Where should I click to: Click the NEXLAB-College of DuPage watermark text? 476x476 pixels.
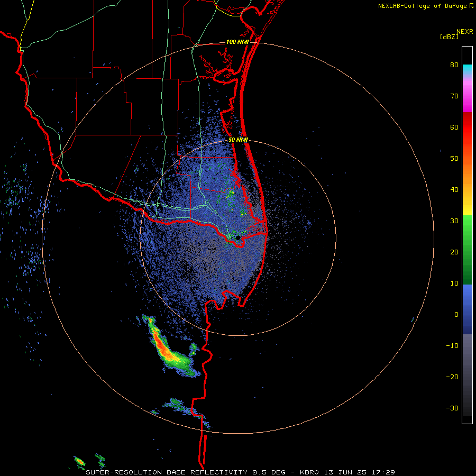[x=422, y=6]
